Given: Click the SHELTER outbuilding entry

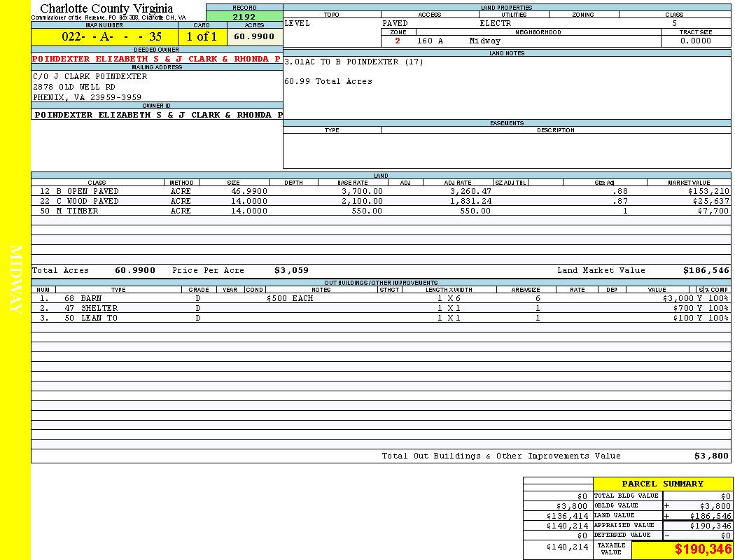Looking at the screenshot, I should coord(99,308).
